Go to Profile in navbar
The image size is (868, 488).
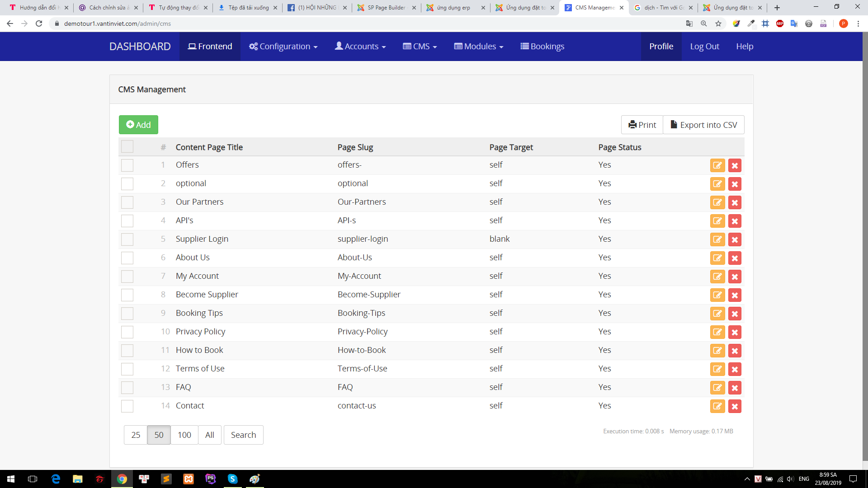661,47
